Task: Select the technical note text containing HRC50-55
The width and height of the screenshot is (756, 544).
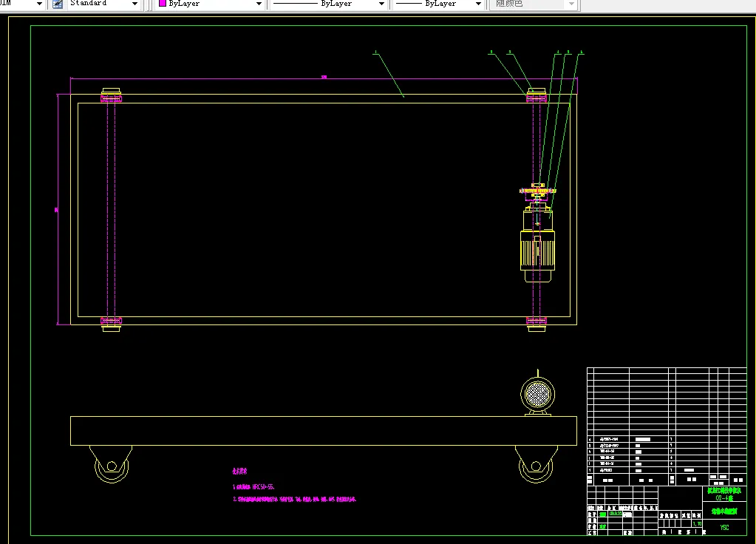Action: pyautogui.click(x=253, y=487)
